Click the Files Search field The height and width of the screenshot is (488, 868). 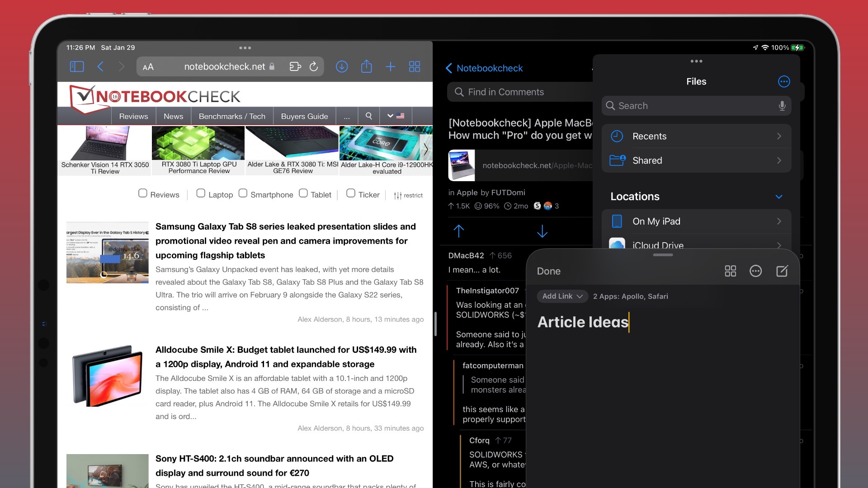pos(696,106)
